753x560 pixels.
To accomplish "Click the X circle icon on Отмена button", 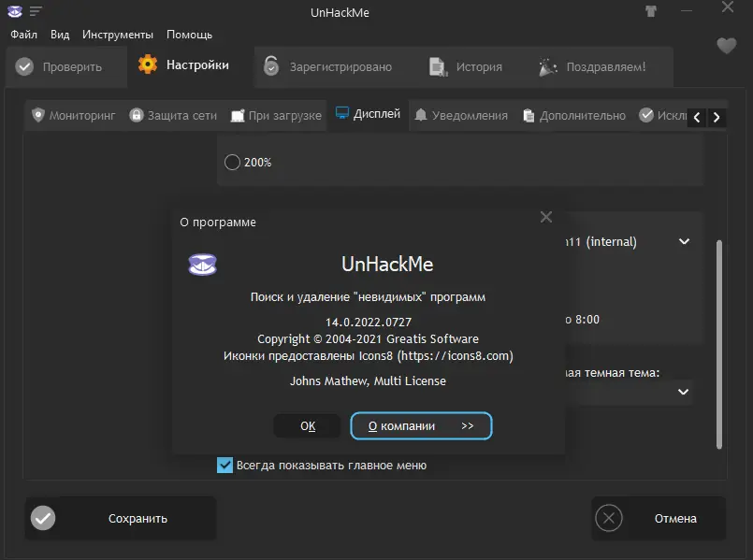I will pyautogui.click(x=608, y=518).
